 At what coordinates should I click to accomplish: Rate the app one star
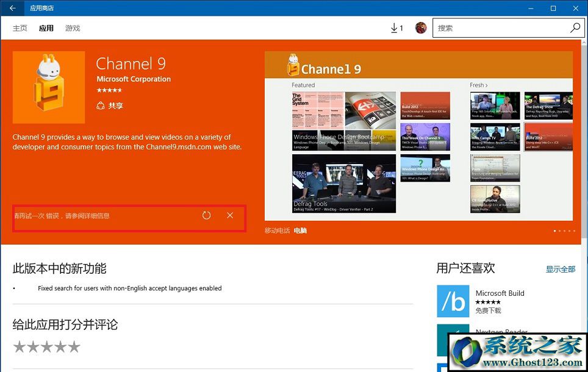click(x=19, y=347)
